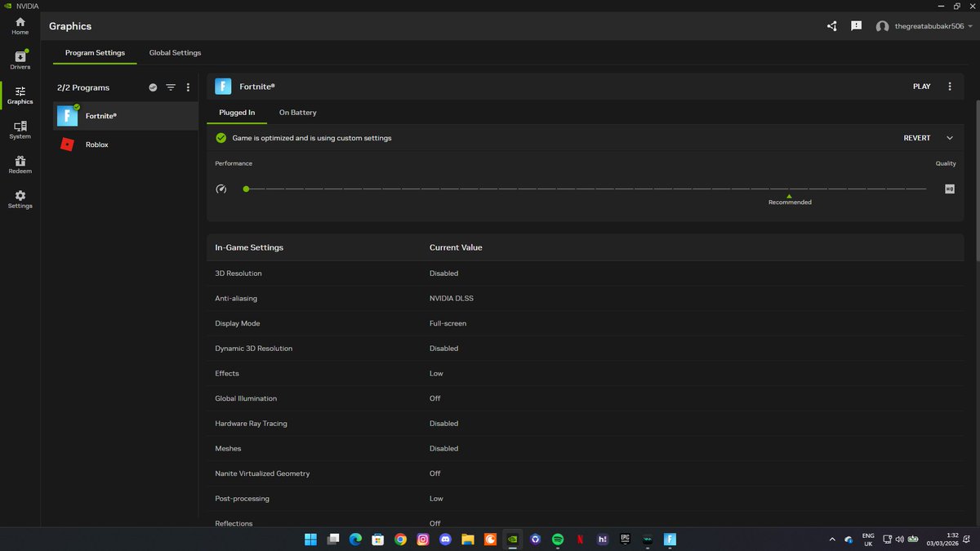Open the System section in the sidebar

pyautogui.click(x=20, y=130)
